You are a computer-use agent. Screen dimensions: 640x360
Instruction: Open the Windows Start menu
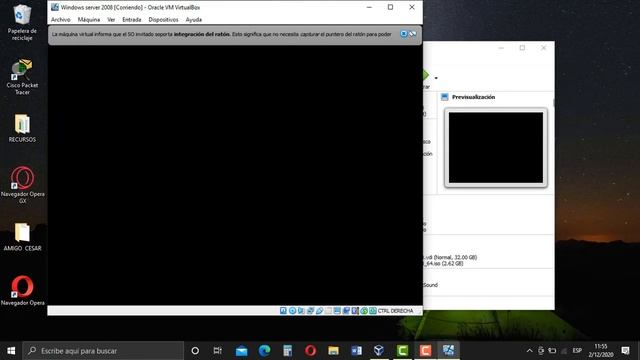click(x=11, y=351)
